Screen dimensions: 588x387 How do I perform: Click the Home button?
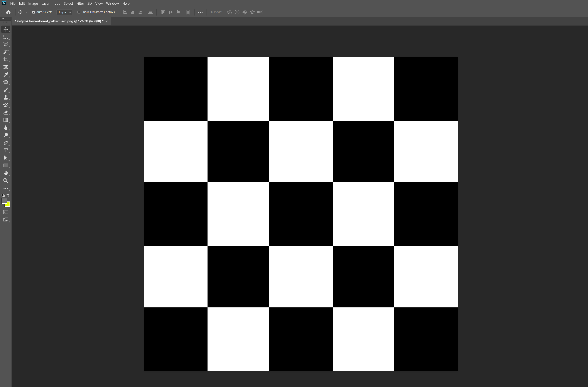click(8, 12)
